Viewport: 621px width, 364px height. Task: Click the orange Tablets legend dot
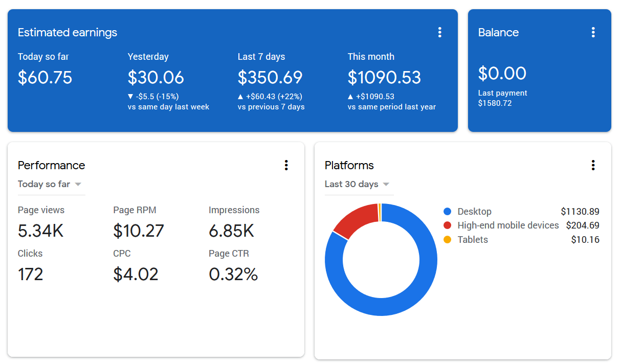click(448, 240)
